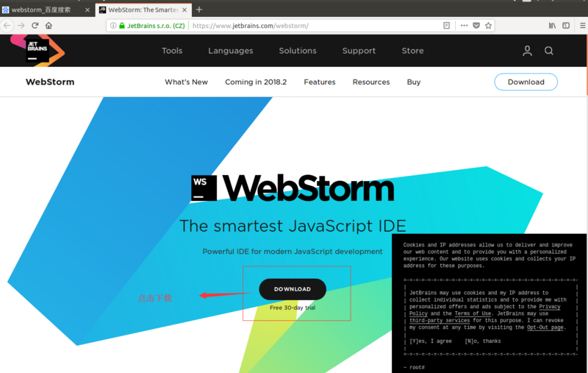Click the browser forward arrow
588x373 pixels.
click(21, 26)
